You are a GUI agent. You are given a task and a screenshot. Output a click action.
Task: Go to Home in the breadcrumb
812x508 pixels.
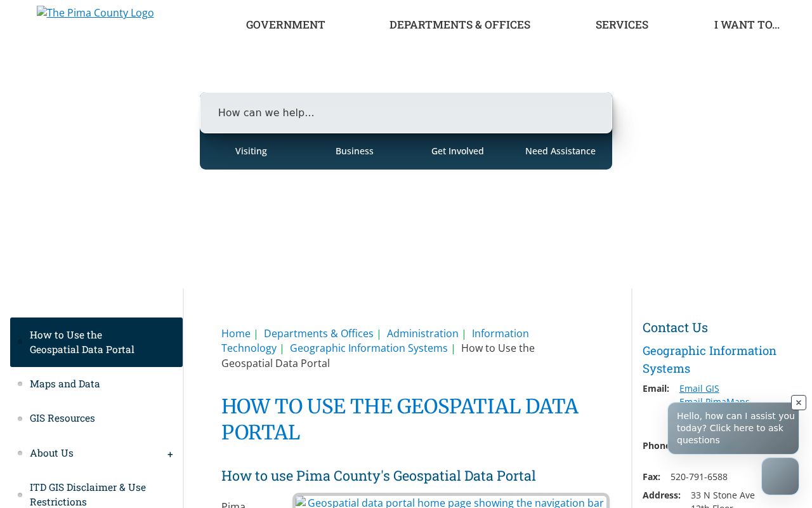236,333
